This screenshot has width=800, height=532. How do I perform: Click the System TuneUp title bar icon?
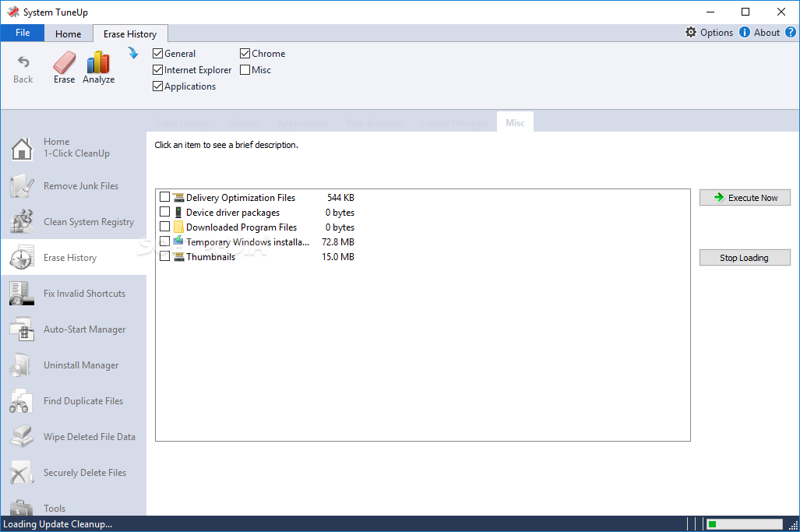[x=13, y=12]
